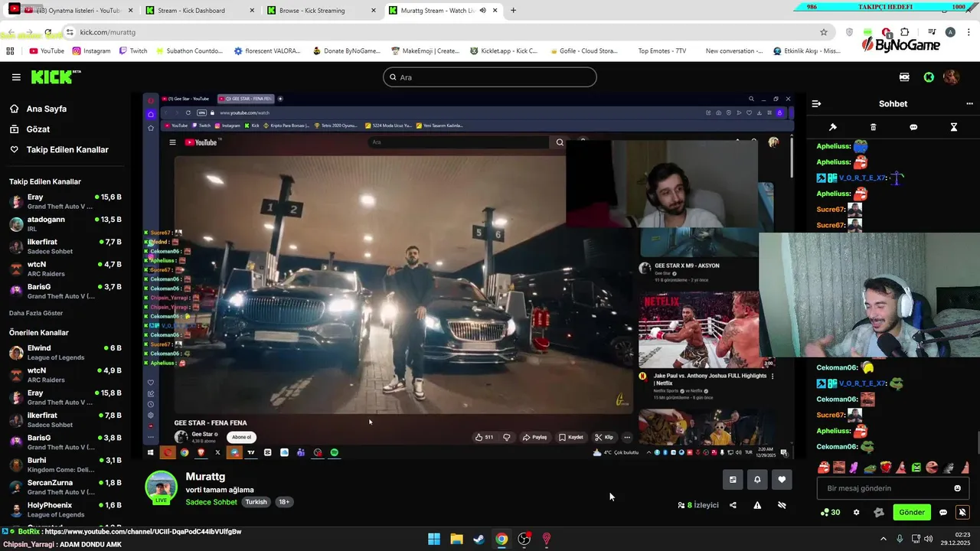This screenshot has width=980, height=551.
Task: Collapse the chat panel arrow icon
Action: coord(816,103)
